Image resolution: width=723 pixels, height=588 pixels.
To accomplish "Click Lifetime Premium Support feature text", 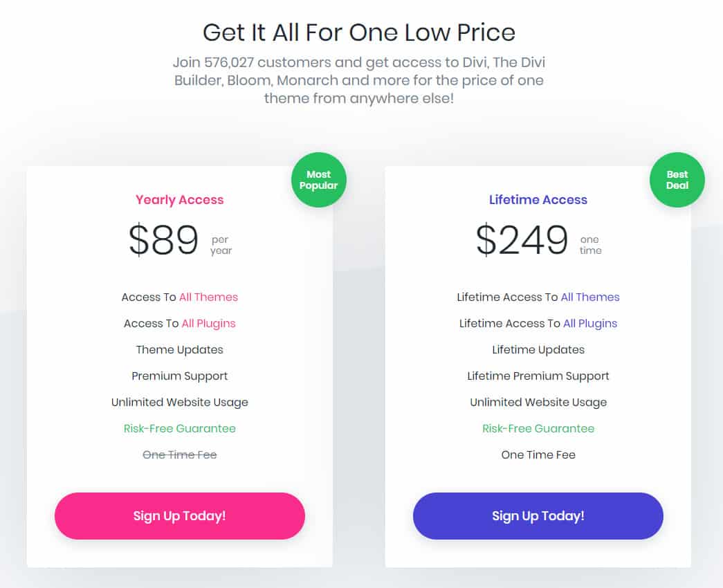I will coord(538,376).
